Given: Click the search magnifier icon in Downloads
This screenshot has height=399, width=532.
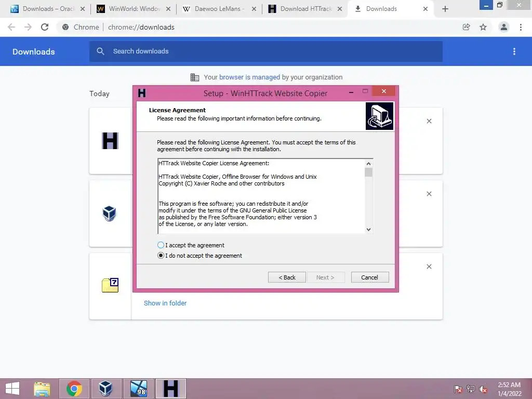Looking at the screenshot, I should [100, 51].
